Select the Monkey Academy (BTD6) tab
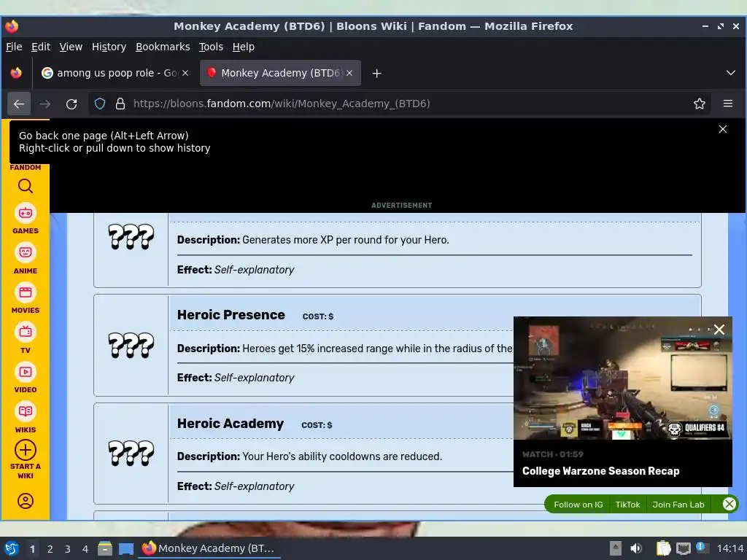This screenshot has width=747, height=560. [x=280, y=73]
